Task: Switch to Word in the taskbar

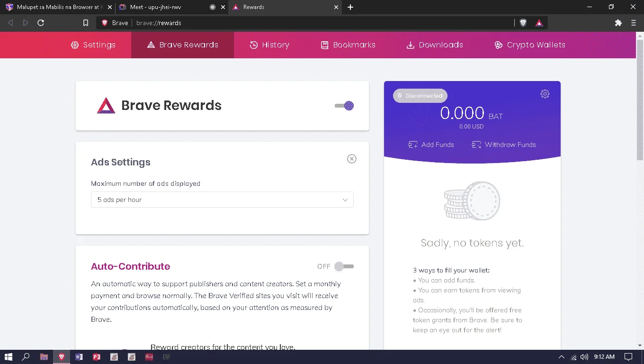Action: [79, 357]
